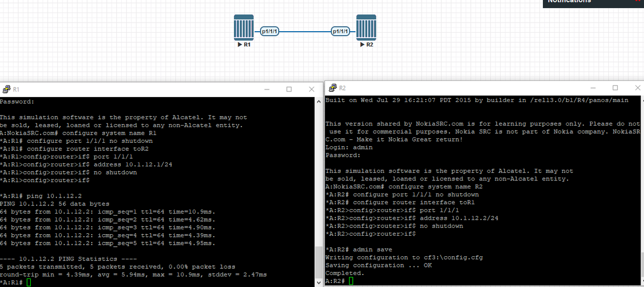Click the round-trip min/avg/max line

coord(133,274)
